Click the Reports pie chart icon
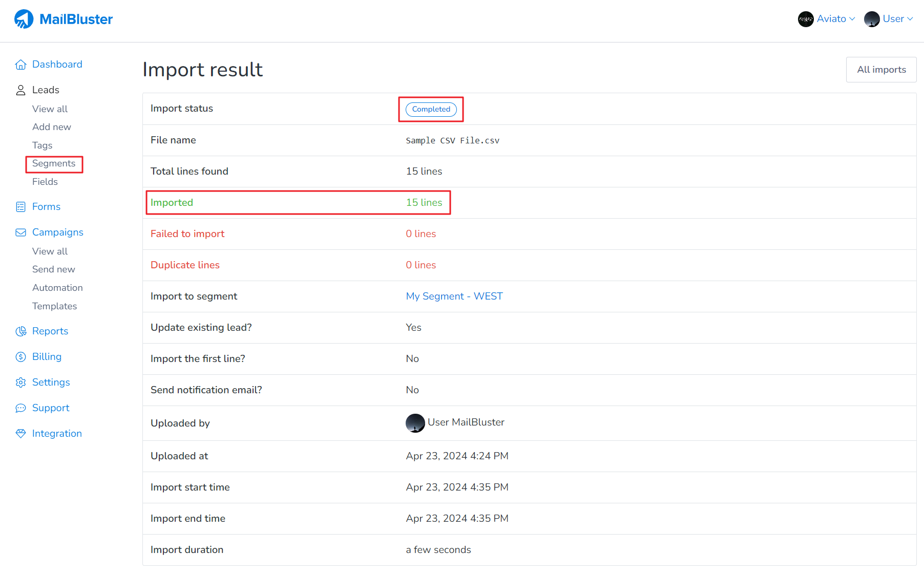 [x=20, y=331]
